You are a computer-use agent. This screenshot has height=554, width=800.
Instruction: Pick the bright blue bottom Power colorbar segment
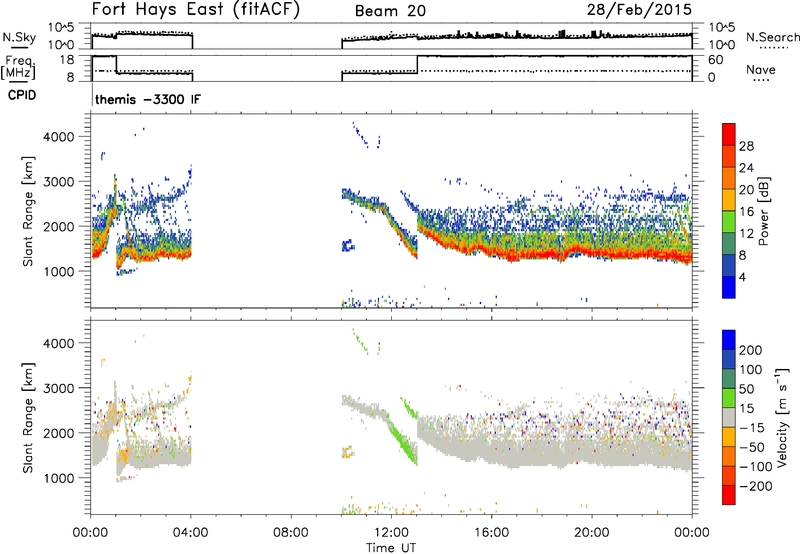tap(729, 287)
